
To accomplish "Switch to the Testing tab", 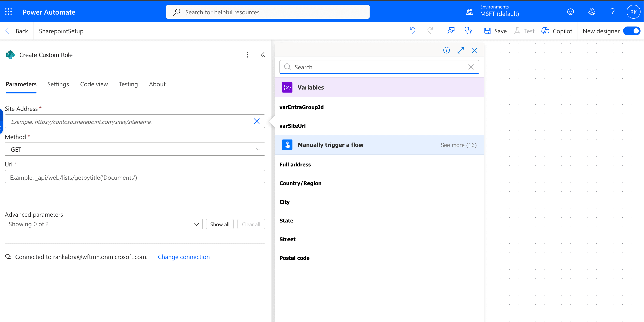I will pos(128,84).
